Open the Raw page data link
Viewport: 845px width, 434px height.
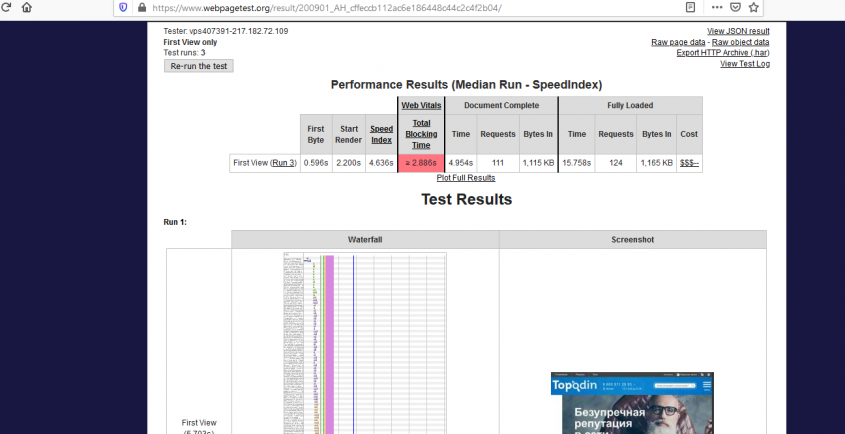coord(678,42)
